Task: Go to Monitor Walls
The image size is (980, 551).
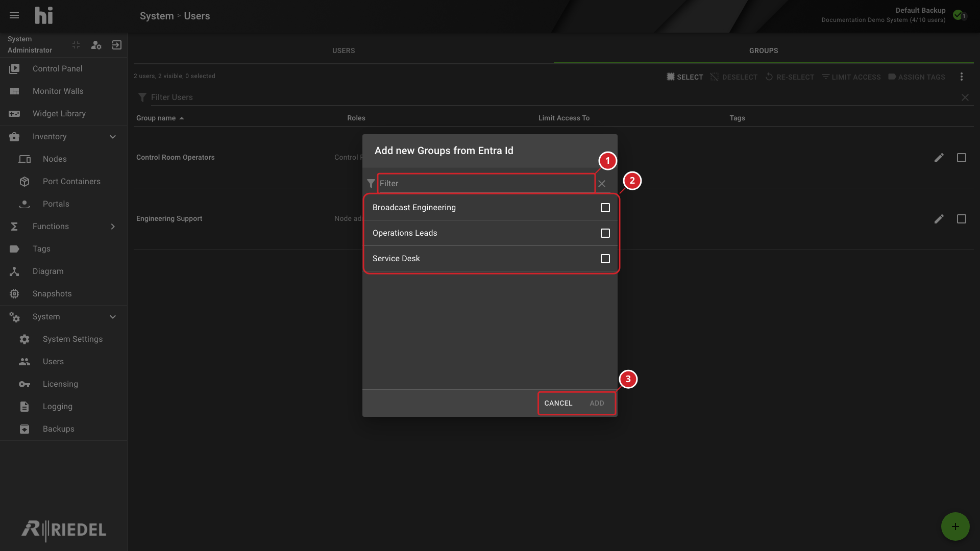Action: coord(63,91)
